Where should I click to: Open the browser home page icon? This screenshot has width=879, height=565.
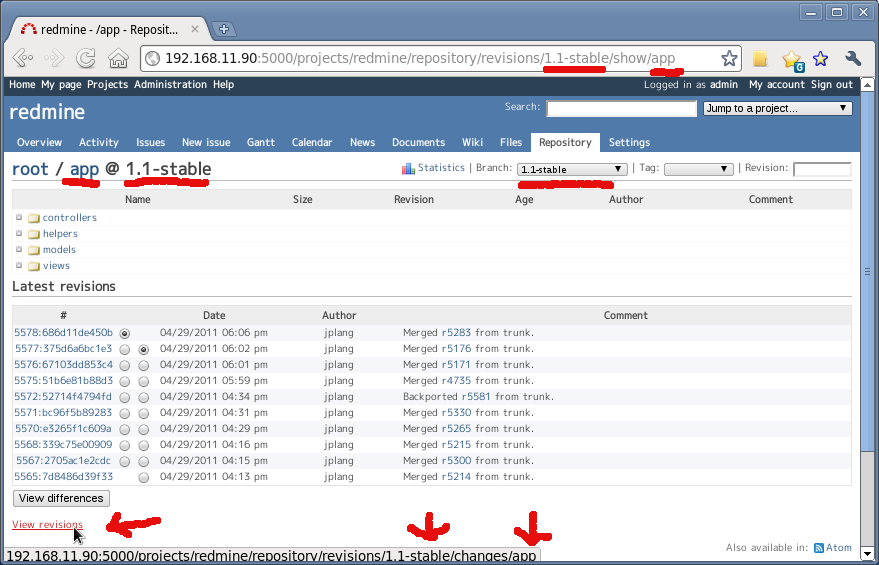pyautogui.click(x=118, y=58)
